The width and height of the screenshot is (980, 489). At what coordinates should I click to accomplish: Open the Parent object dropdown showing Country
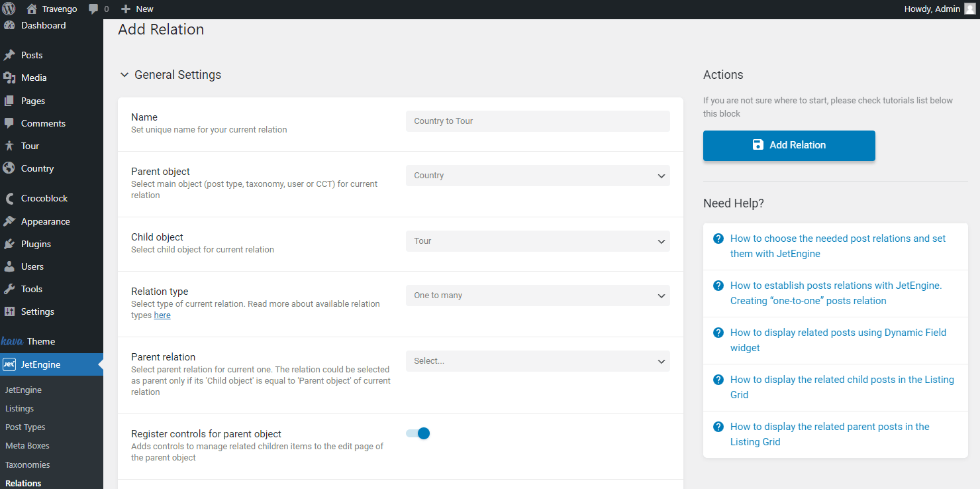click(x=538, y=176)
